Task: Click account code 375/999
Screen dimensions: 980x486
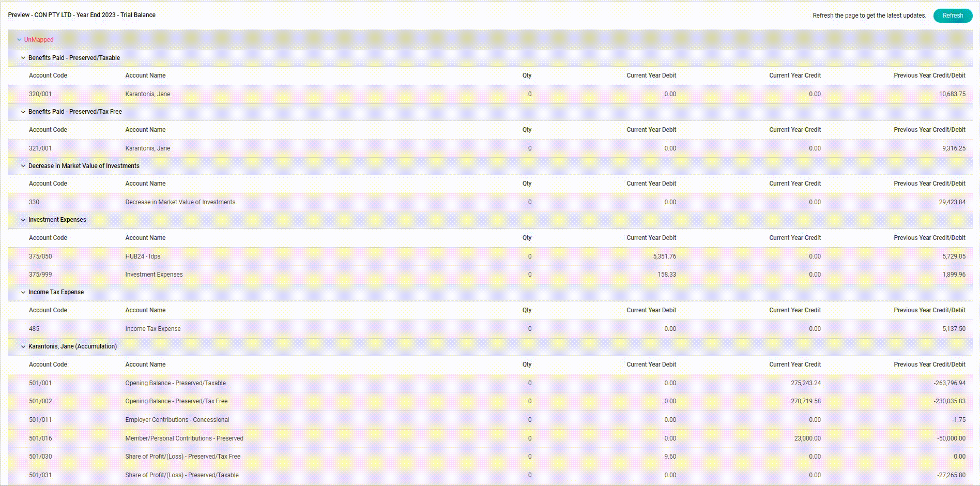Action: (40, 275)
